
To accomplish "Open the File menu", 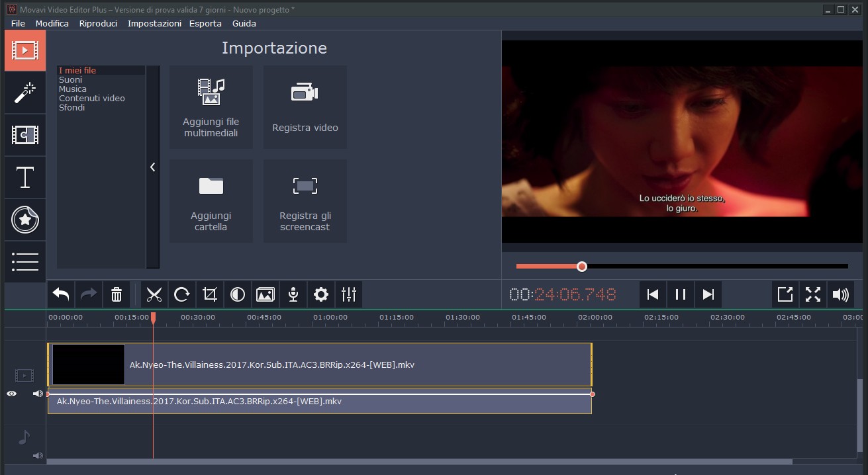I will [x=18, y=23].
